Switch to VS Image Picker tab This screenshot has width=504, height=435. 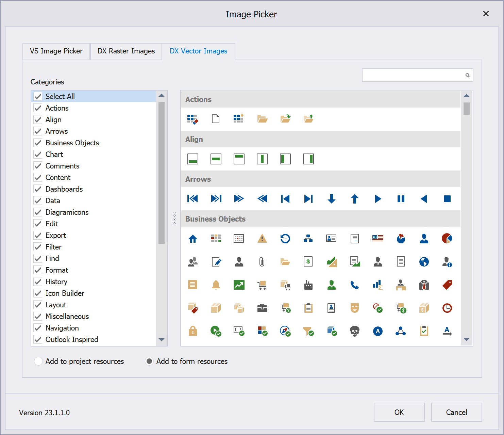[x=56, y=51]
